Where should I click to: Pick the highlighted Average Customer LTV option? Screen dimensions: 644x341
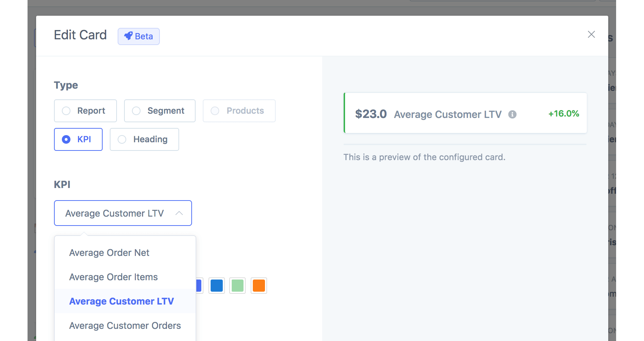[x=122, y=301]
